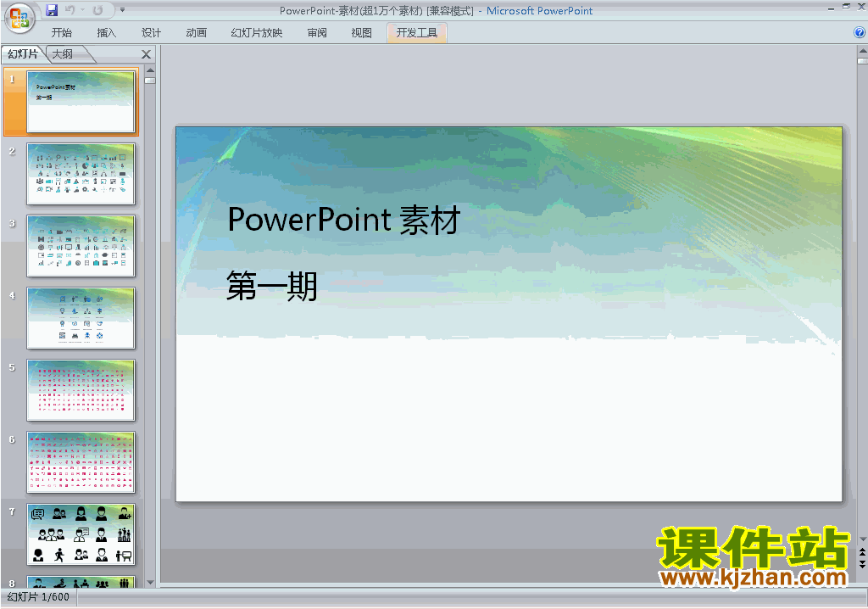868x609 pixels.
Task: Click the 第一期 subtitle text
Action: tap(272, 286)
